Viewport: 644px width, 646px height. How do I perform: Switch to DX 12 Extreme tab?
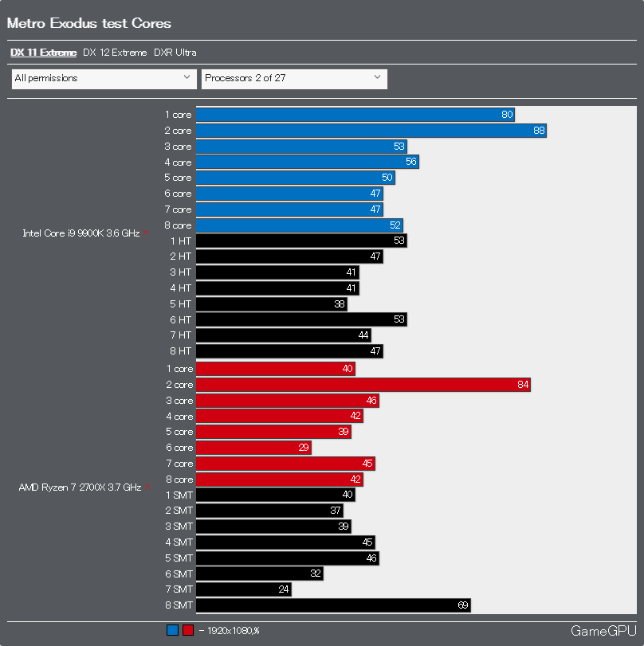click(115, 53)
